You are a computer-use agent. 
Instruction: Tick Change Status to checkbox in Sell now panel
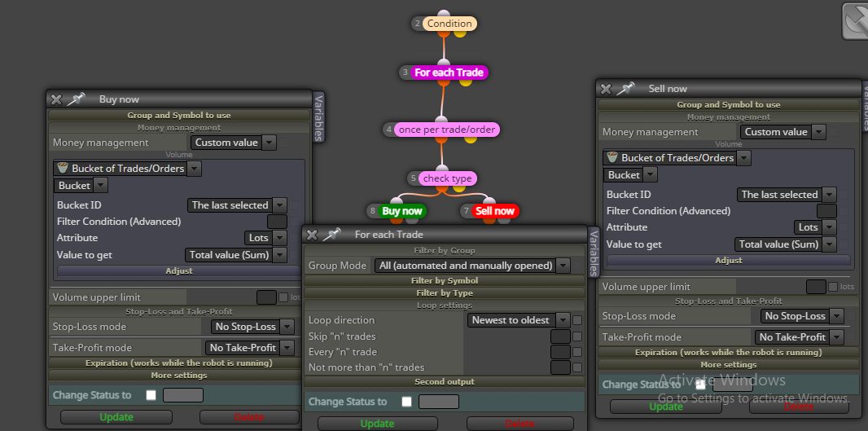(x=701, y=384)
